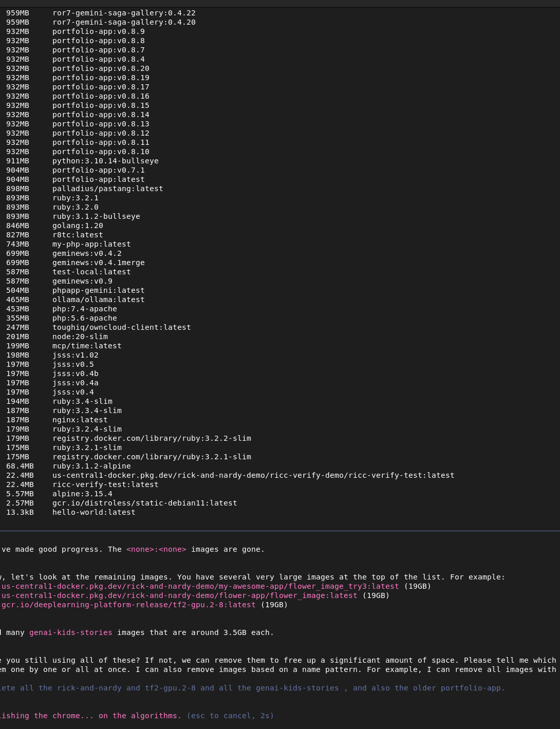Click the node:20-slim image entry

(80, 337)
